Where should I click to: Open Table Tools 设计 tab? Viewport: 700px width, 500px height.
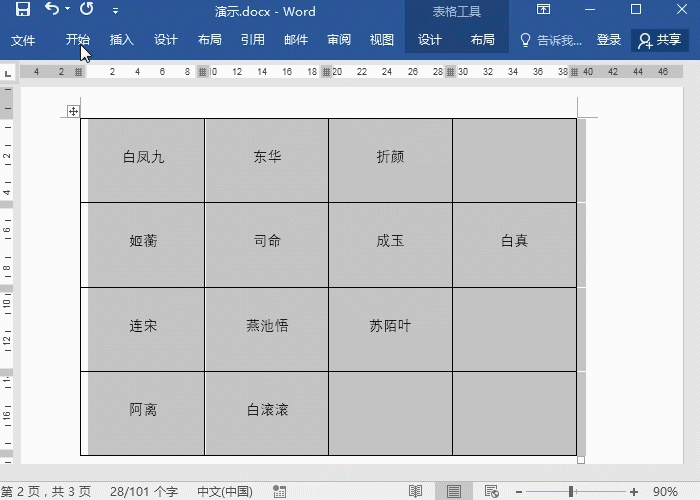[429, 40]
